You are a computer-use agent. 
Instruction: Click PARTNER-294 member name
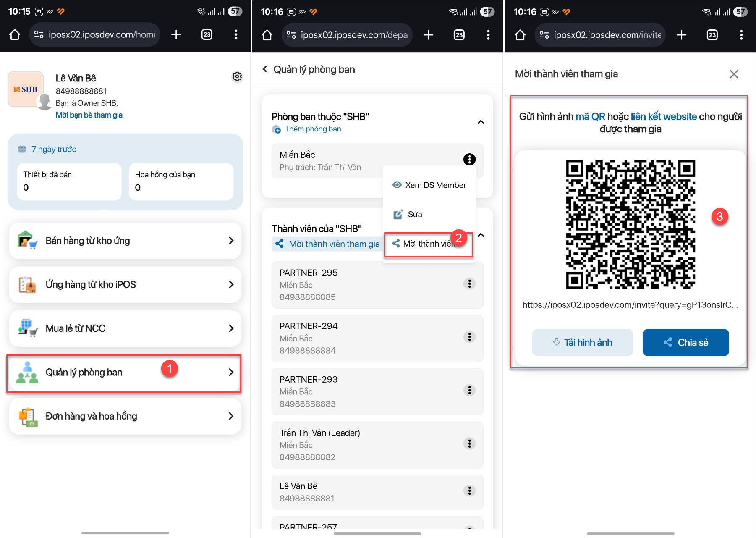[309, 326]
